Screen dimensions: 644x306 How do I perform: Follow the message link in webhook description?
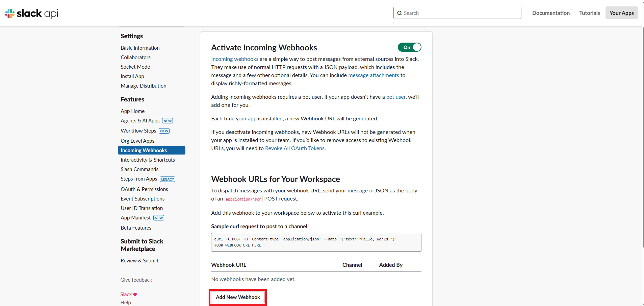tap(358, 191)
